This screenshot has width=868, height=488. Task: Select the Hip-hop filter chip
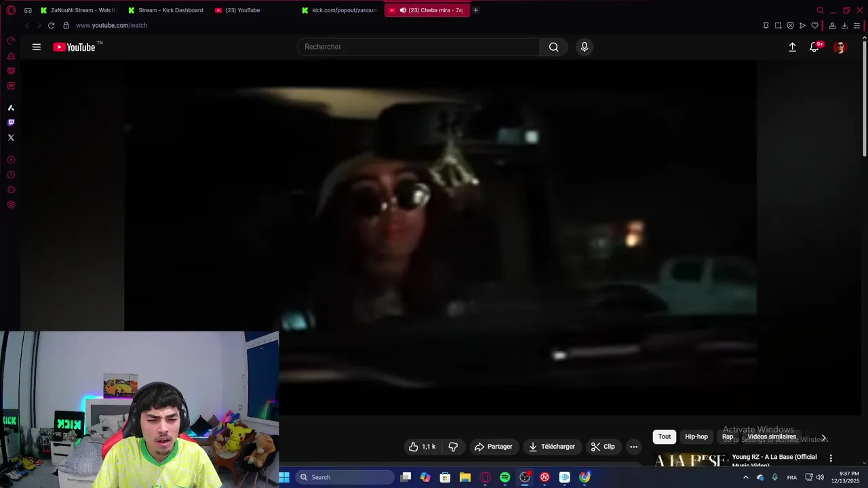click(x=696, y=437)
